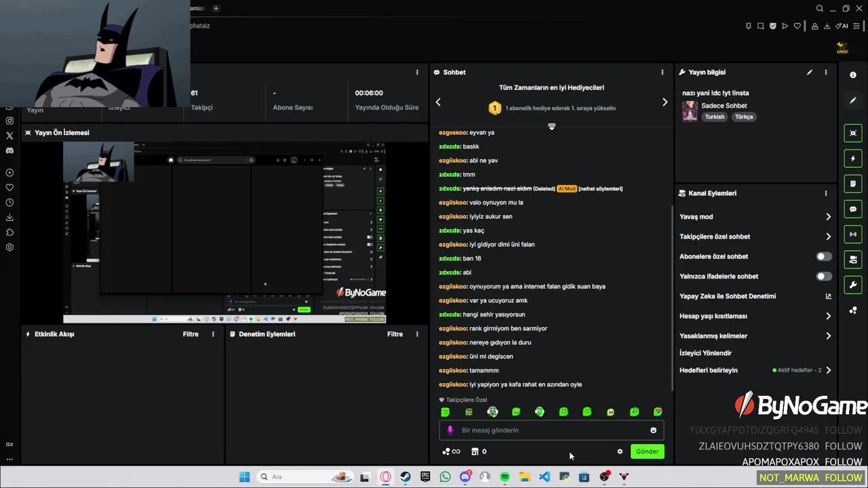Screen dimensions: 868x488
Task: Open a new browser tab with plus
Action: 216,8
